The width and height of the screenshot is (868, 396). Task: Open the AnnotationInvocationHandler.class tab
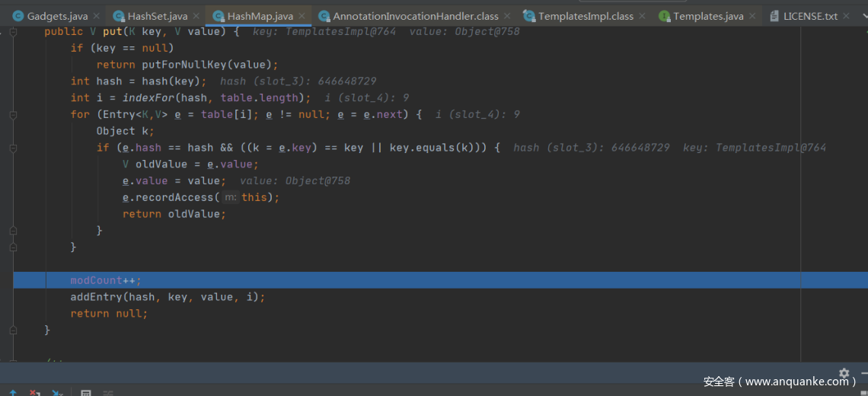(415, 16)
